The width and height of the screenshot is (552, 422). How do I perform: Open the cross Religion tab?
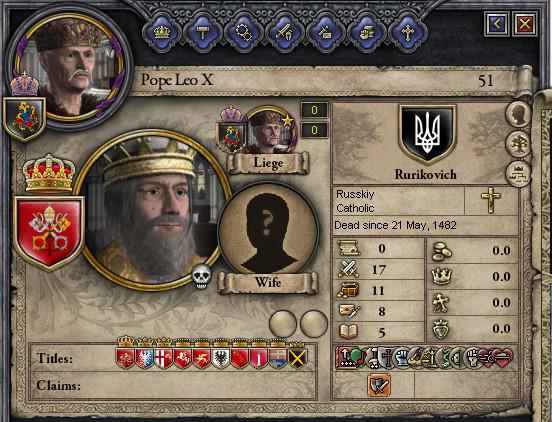(x=407, y=33)
